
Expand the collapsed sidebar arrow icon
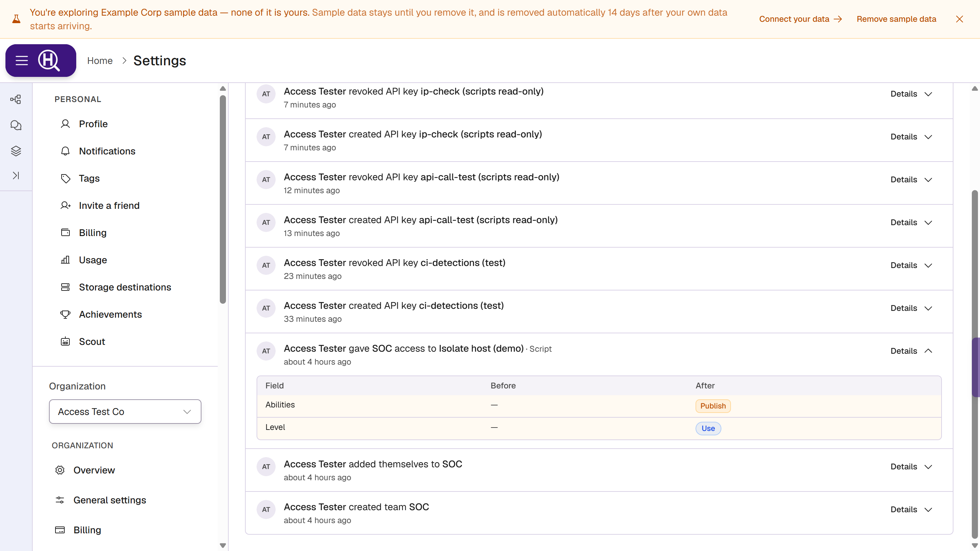(x=16, y=175)
